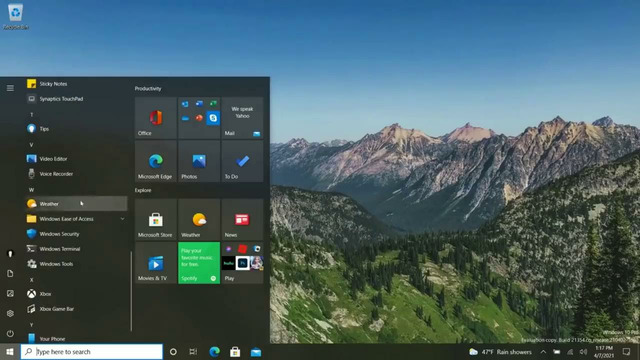The width and height of the screenshot is (640, 360).
Task: Open the green Spotify tile
Action: 199,263
